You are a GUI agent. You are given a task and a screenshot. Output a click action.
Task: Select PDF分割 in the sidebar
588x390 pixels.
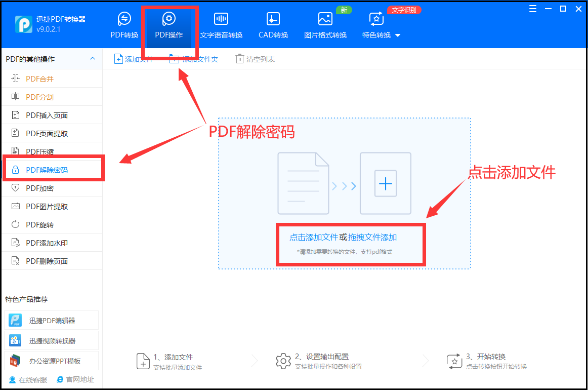point(52,97)
